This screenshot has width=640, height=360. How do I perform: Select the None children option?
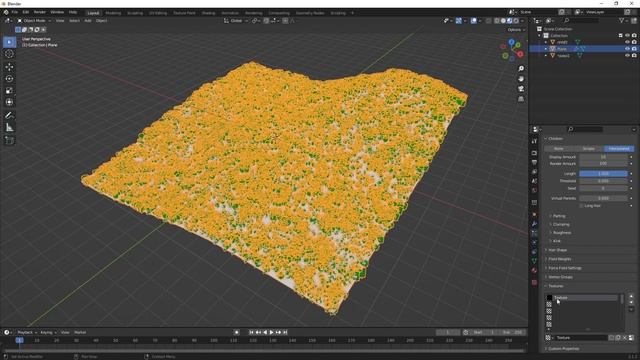pyautogui.click(x=558, y=149)
